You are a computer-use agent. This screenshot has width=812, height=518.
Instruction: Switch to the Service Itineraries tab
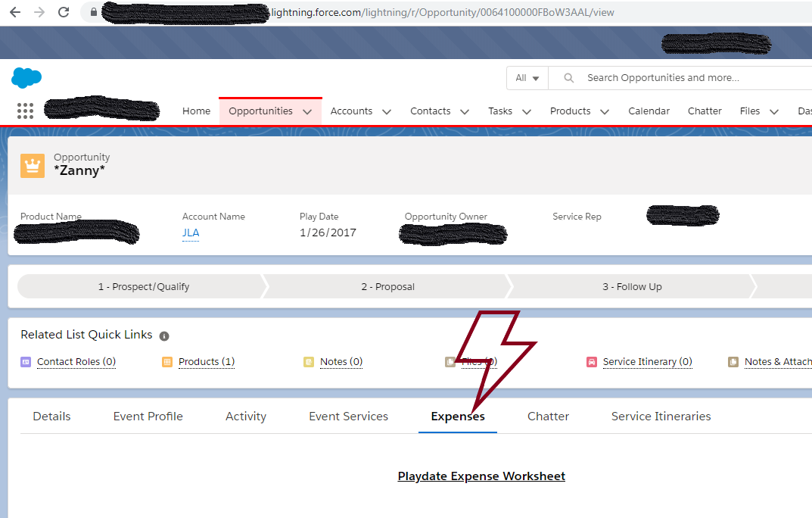(661, 417)
